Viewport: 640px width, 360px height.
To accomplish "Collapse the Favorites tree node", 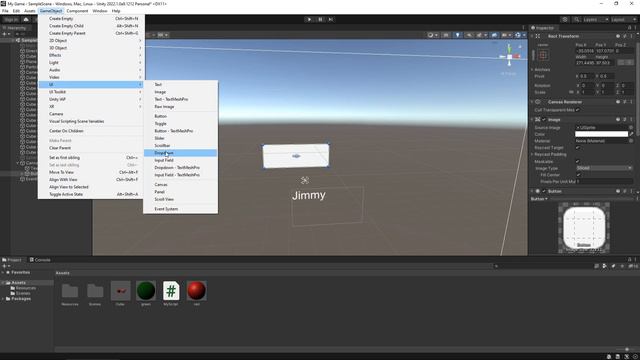I will tap(3, 272).
